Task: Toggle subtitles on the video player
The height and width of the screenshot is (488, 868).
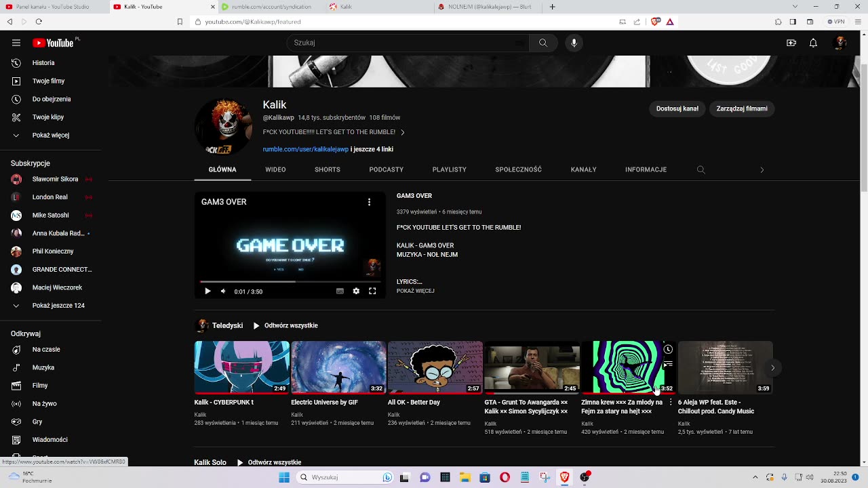Action: [x=340, y=291]
